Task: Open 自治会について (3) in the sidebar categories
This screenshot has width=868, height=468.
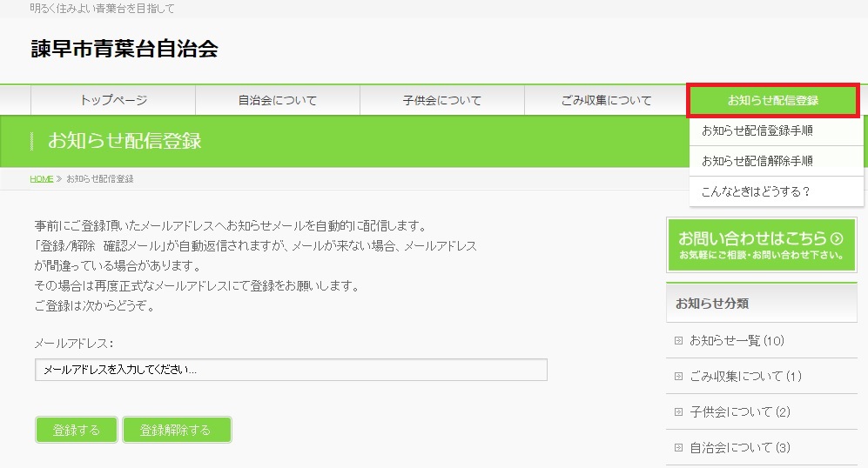Action: click(x=739, y=448)
